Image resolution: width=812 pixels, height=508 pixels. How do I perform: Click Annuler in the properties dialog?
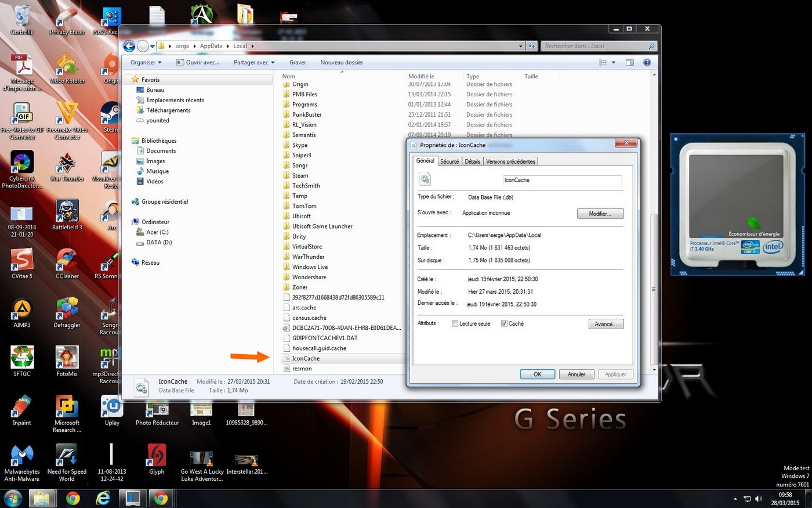577,374
